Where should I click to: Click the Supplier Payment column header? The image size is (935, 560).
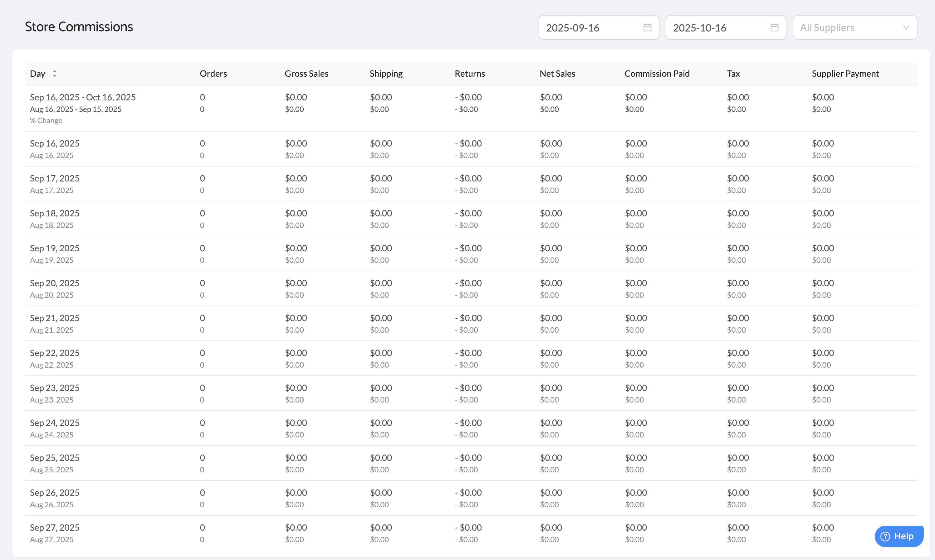point(845,74)
